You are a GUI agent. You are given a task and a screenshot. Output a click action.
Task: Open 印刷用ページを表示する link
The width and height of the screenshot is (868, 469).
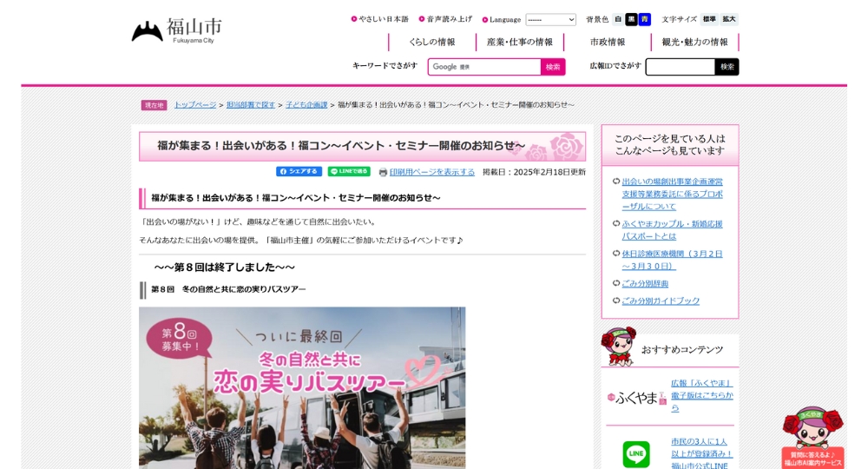click(431, 172)
